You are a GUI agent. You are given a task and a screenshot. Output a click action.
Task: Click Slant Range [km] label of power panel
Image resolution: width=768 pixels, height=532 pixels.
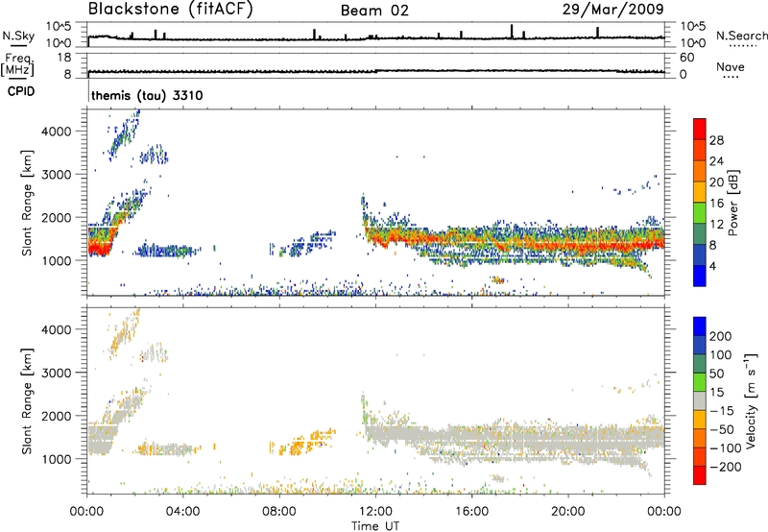coord(27,203)
